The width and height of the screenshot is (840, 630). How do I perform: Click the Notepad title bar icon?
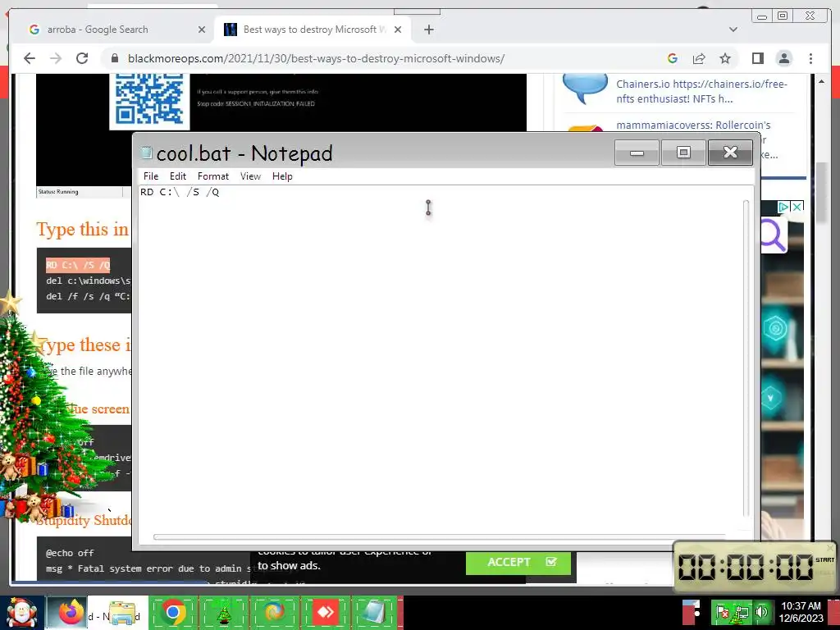(146, 153)
